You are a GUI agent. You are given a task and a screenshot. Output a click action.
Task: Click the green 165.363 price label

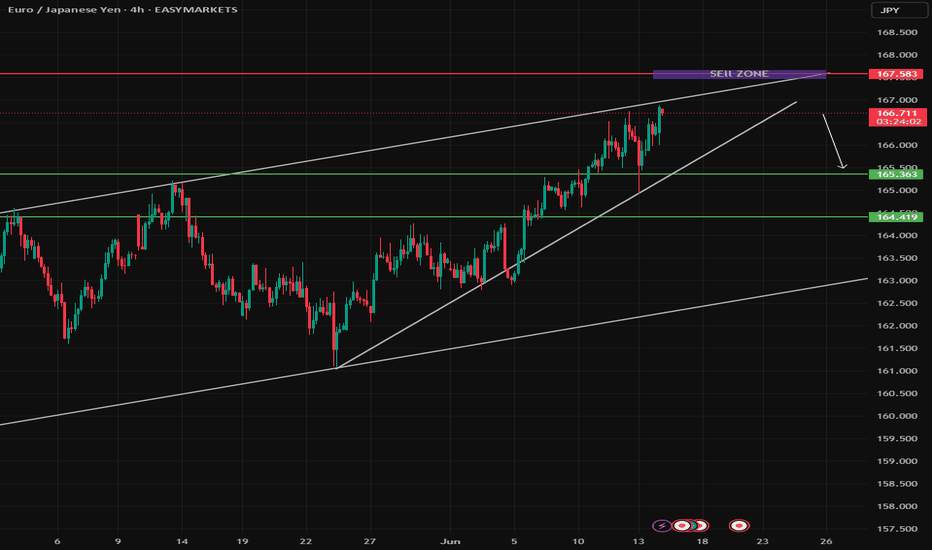896,174
